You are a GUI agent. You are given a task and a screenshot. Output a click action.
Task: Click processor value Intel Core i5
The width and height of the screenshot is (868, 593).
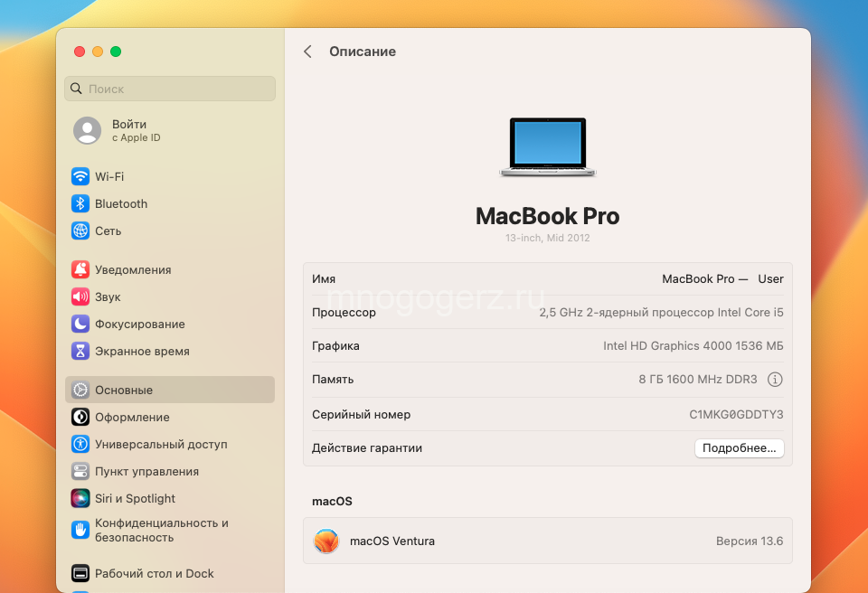[661, 312]
